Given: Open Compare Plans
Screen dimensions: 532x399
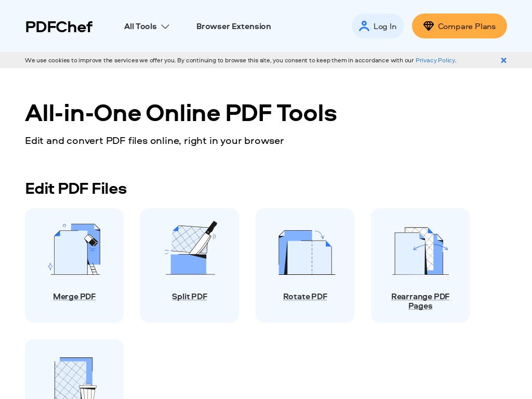Looking at the screenshot, I should (x=459, y=26).
